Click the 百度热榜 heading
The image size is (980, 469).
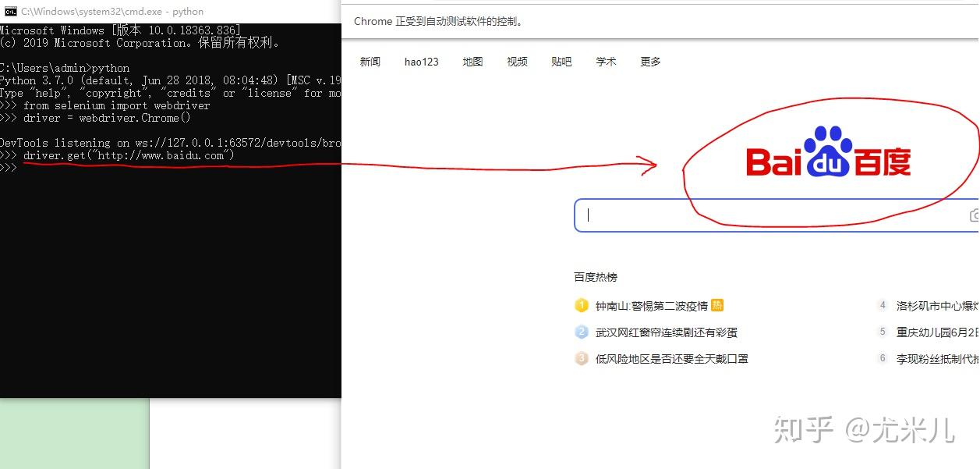tap(596, 276)
